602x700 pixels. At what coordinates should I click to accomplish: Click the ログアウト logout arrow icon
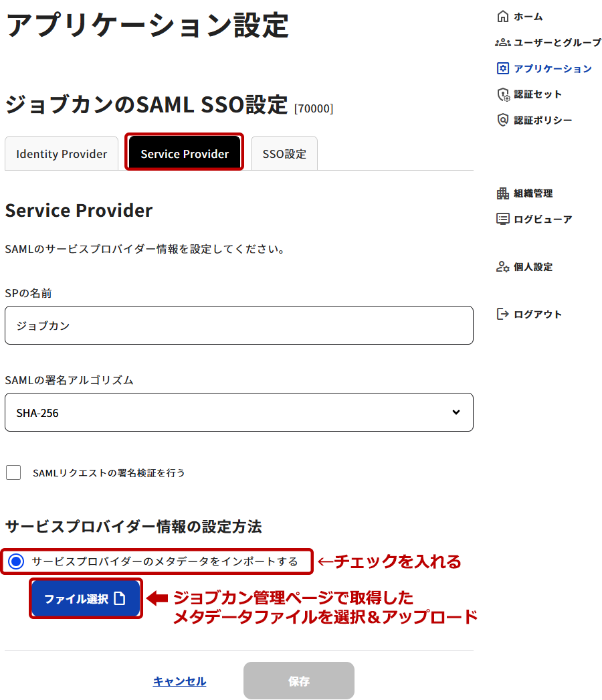(x=503, y=314)
